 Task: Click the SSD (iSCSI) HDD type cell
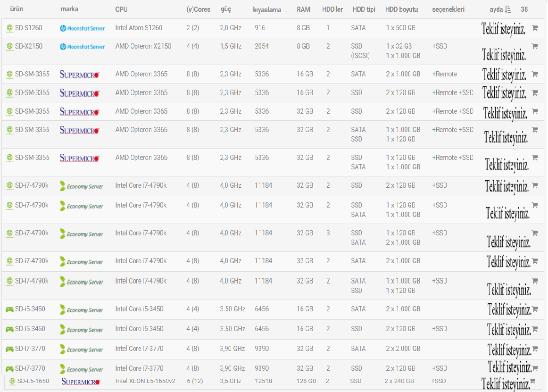[360, 50]
